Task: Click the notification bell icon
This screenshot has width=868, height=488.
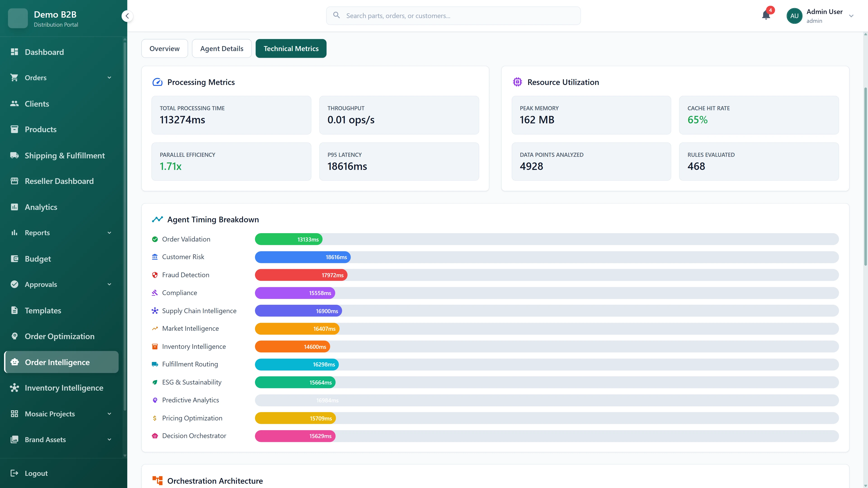Action: coord(766,16)
